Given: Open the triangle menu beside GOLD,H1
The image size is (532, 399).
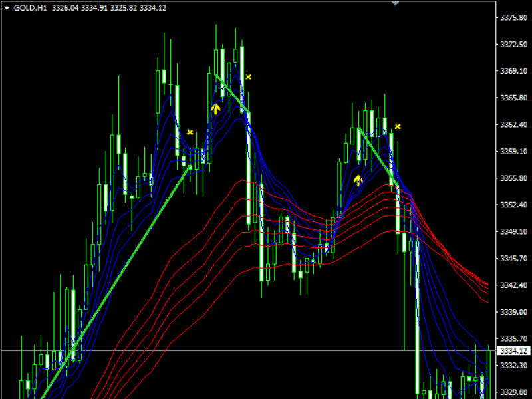Looking at the screenshot, I should pyautogui.click(x=6, y=7).
